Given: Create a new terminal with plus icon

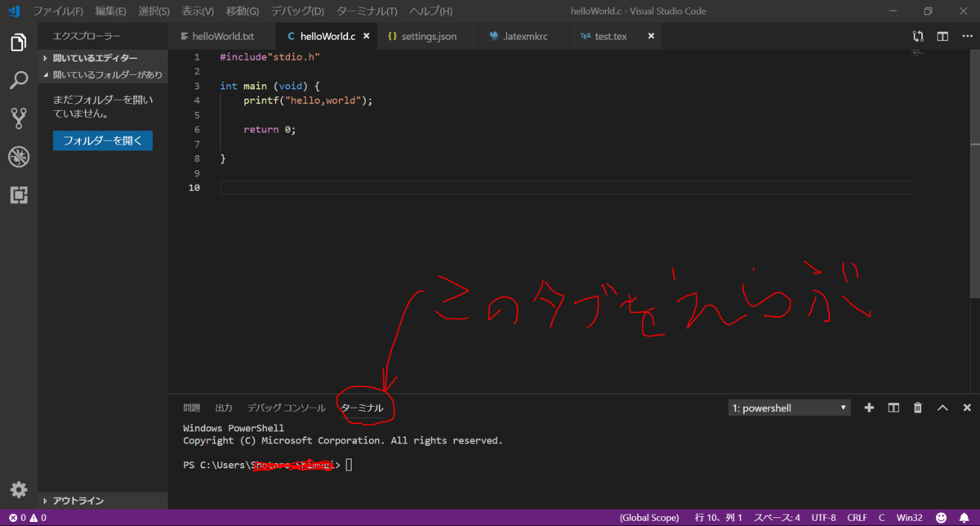Looking at the screenshot, I should pos(869,408).
